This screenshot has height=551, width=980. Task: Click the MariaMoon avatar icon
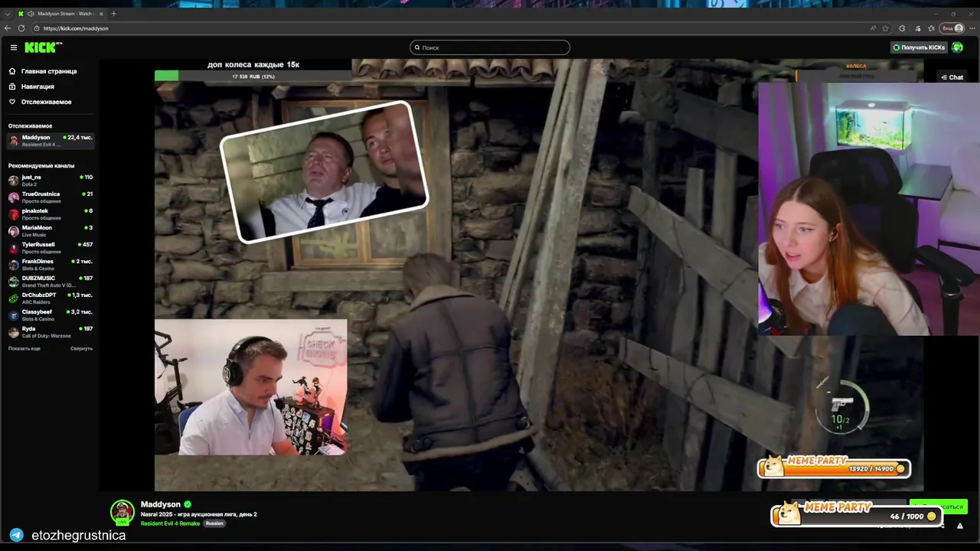[x=14, y=231]
